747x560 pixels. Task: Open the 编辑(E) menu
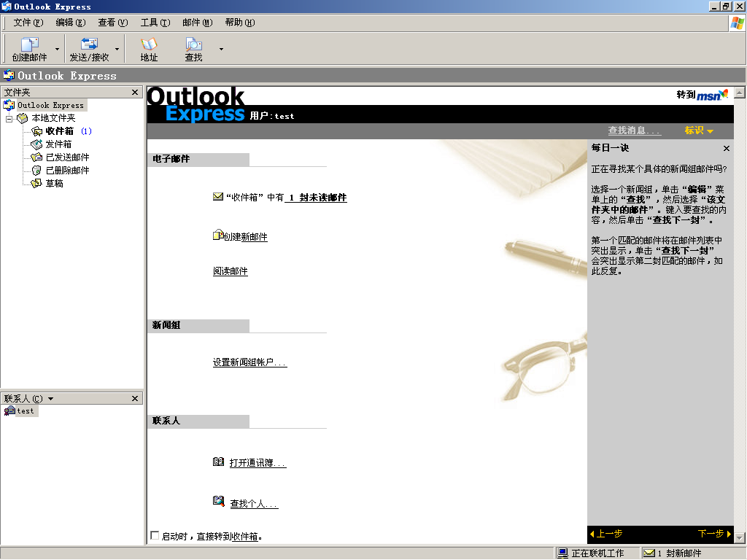tap(71, 23)
